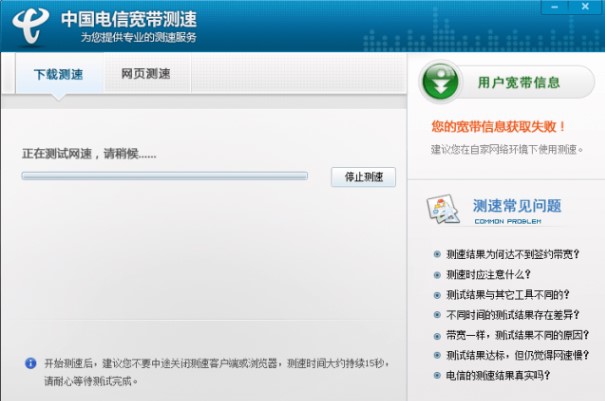Open FAQ 电信的测速结果真实吗?
Viewport: 605px width, 401px height.
tap(498, 375)
